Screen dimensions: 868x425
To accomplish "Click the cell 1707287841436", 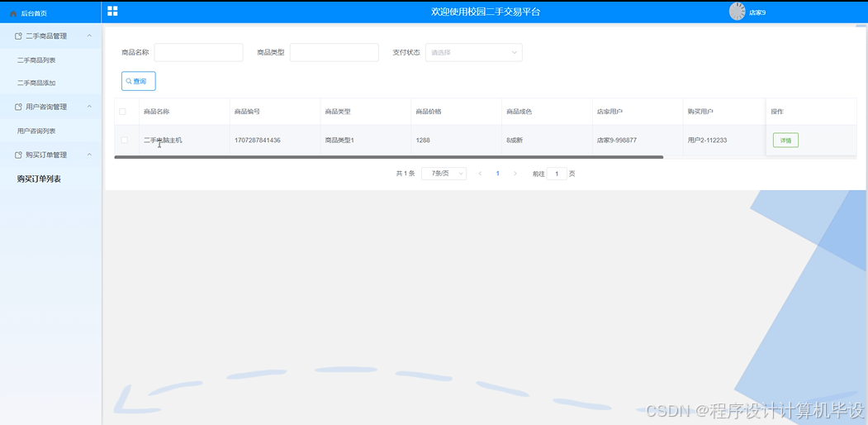I will coord(258,141).
